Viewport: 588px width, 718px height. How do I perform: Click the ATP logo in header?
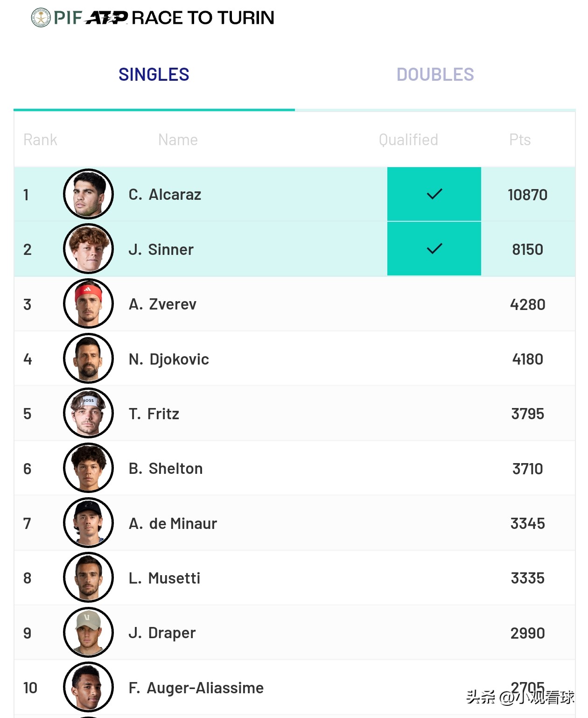[107, 18]
